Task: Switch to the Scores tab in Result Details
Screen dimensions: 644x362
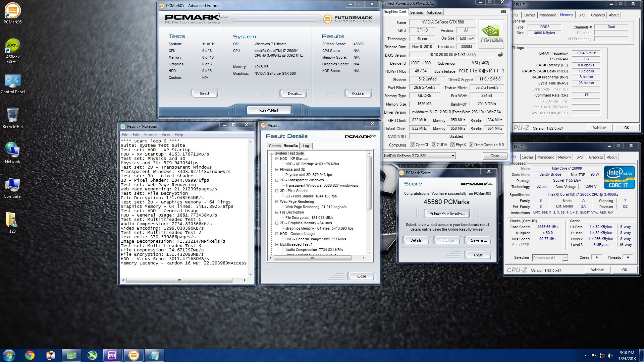Action: pos(274,146)
